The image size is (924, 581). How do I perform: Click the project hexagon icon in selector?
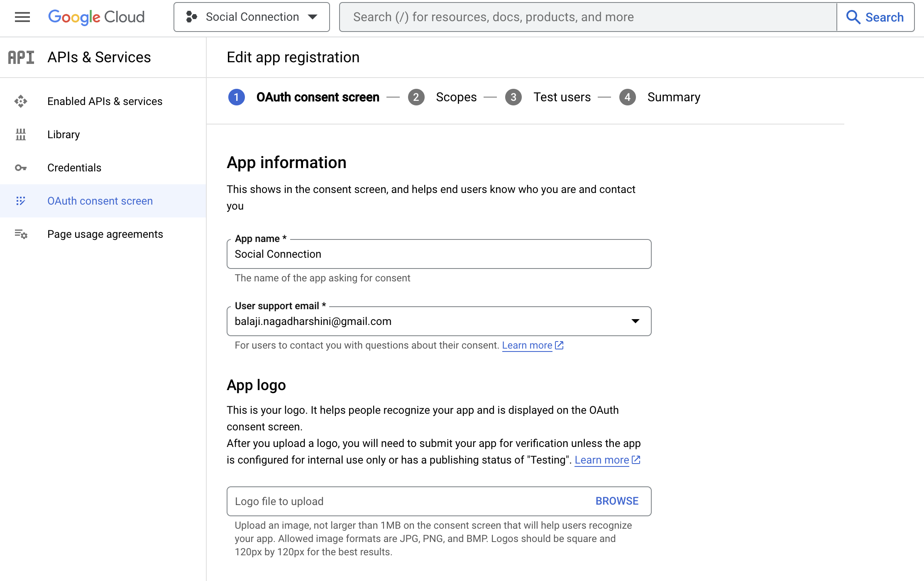point(191,17)
